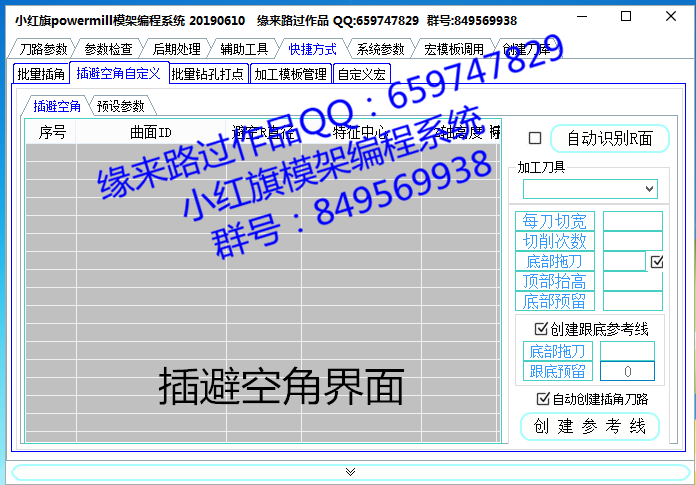Click the upper 底部拖刀 label button
The height and width of the screenshot is (485, 696).
554,261
